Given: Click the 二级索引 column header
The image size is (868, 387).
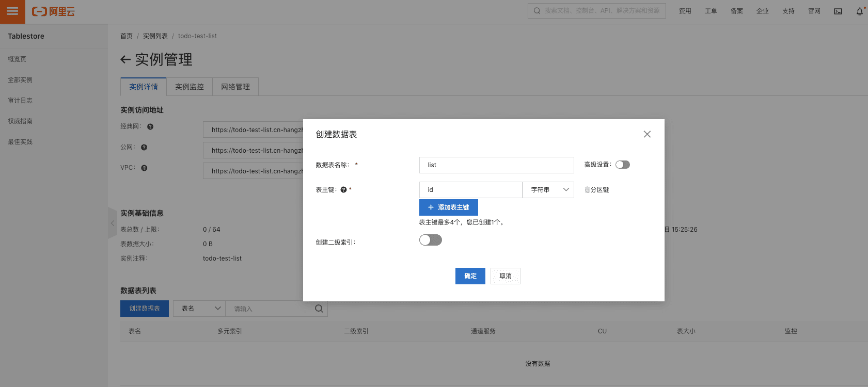Looking at the screenshot, I should [356, 331].
